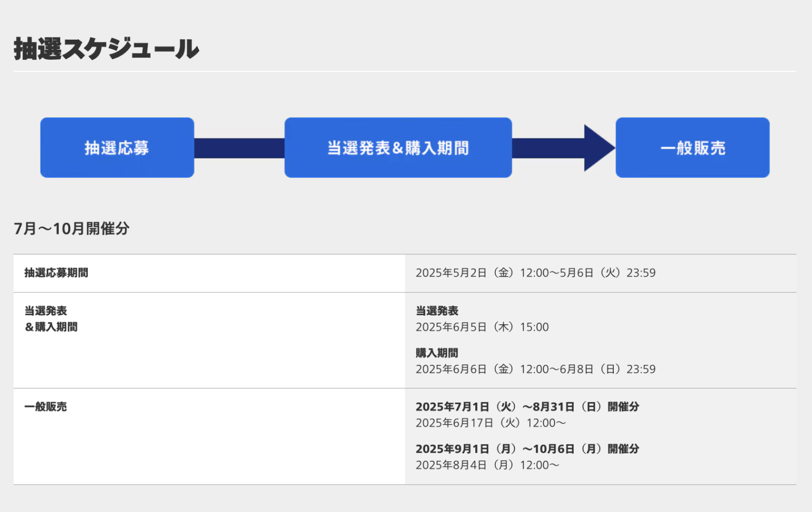Click the 9月1日〜10月6日 開催分 bold line
This screenshot has width=812, height=512.
[x=528, y=449]
